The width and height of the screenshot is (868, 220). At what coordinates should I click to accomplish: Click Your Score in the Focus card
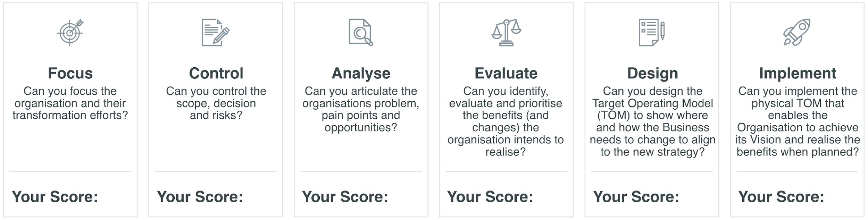pos(55,197)
